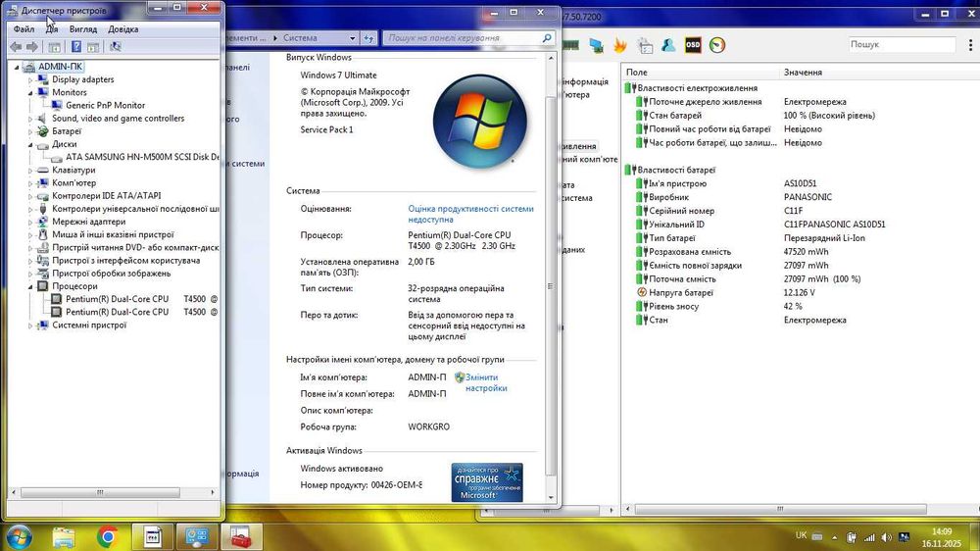Screen dimensions: 980x551
Task: Click AIDA64 details horizontal scrollbar thumb
Action: [x=780, y=509]
